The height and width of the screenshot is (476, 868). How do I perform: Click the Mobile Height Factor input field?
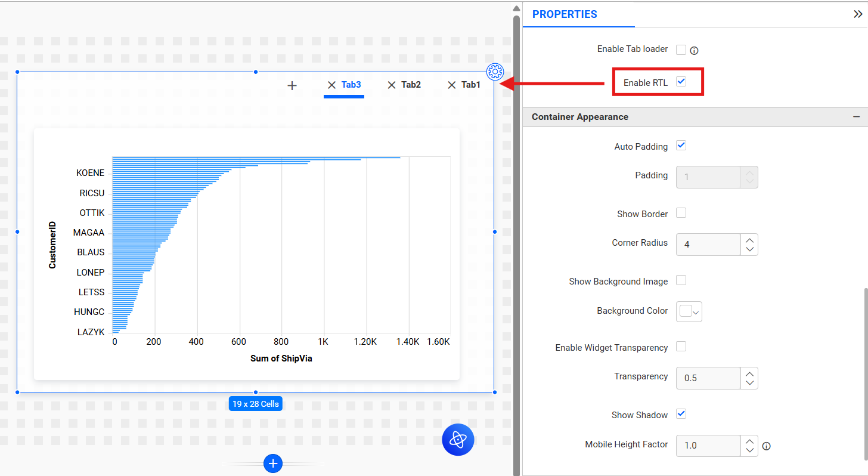[708, 446]
